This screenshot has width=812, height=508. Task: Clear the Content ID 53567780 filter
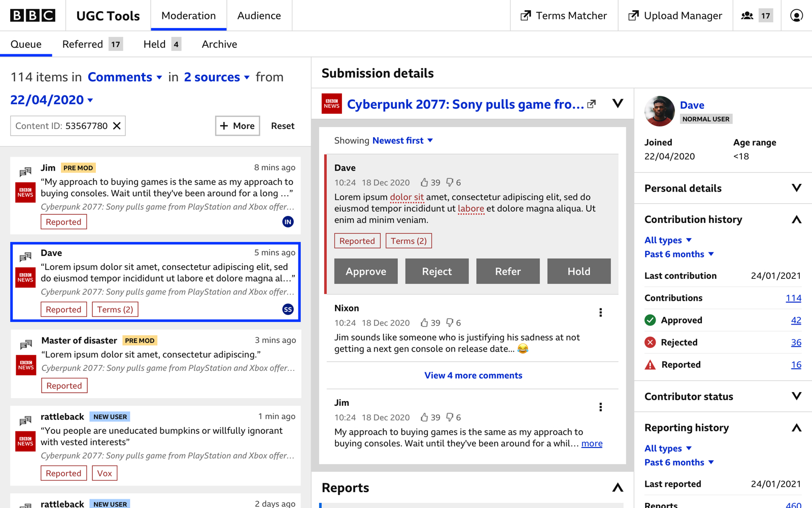[x=117, y=126]
